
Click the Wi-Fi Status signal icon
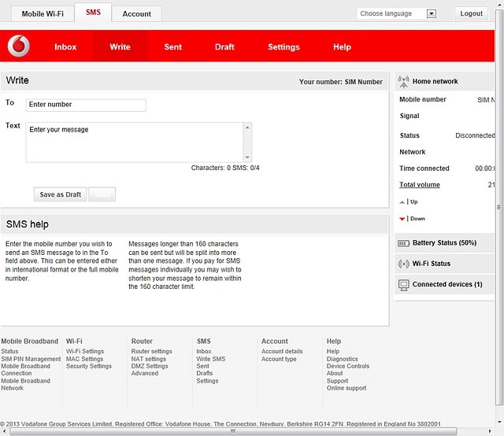click(x=403, y=264)
